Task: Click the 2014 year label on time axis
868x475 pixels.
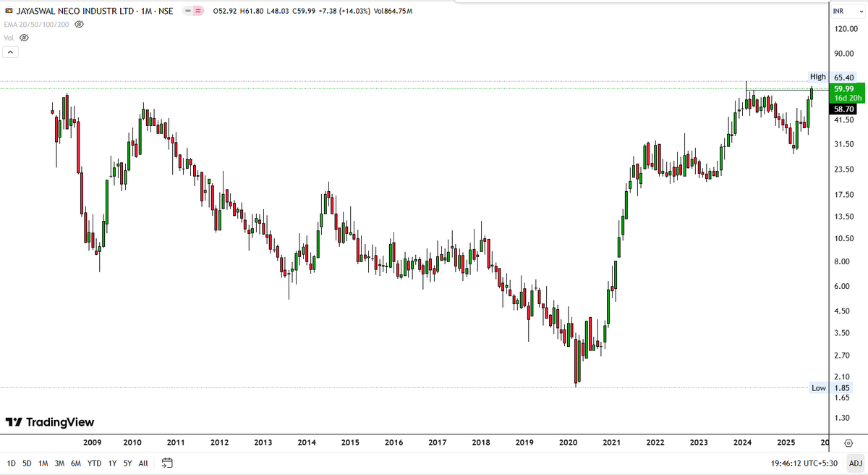Action: (x=307, y=442)
